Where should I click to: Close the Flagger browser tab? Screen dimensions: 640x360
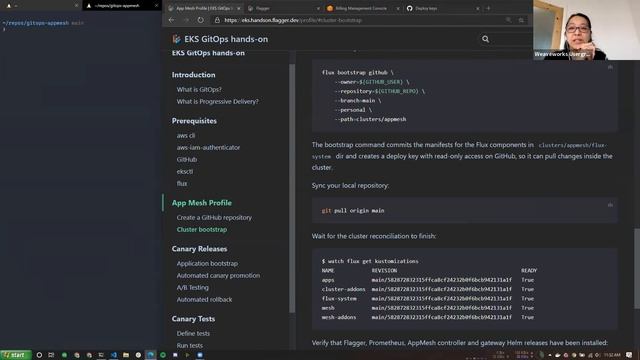[318, 8]
